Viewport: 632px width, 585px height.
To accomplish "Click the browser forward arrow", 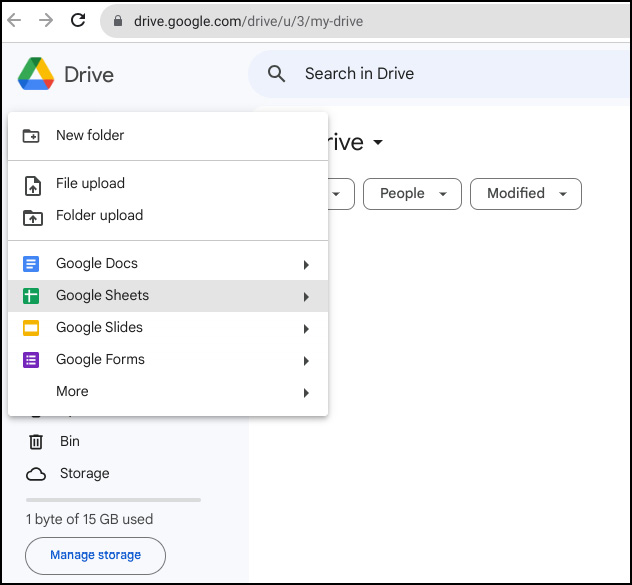I will click(46, 20).
